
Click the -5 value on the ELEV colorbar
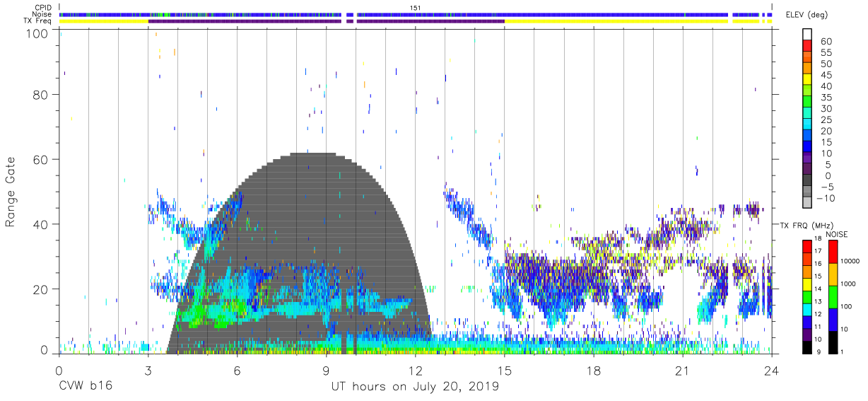826,187
